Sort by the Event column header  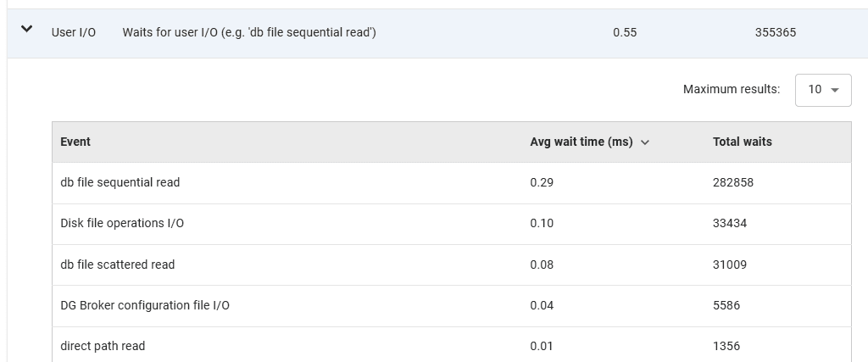click(75, 142)
